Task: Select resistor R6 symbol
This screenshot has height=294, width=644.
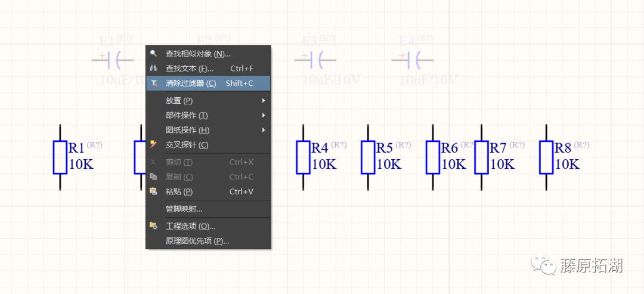Action: 433,157
